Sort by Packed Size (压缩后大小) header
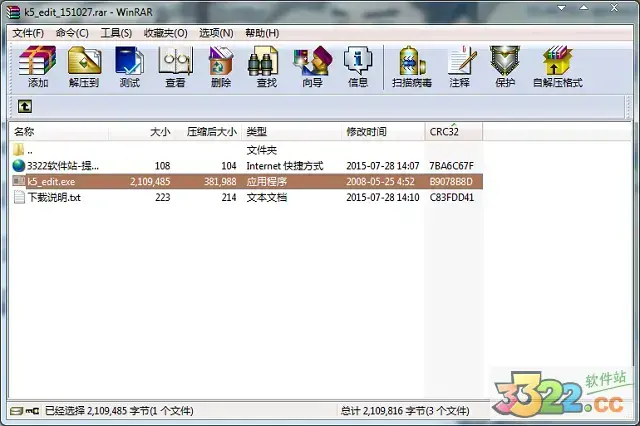This screenshot has width=640, height=426. coord(208,132)
